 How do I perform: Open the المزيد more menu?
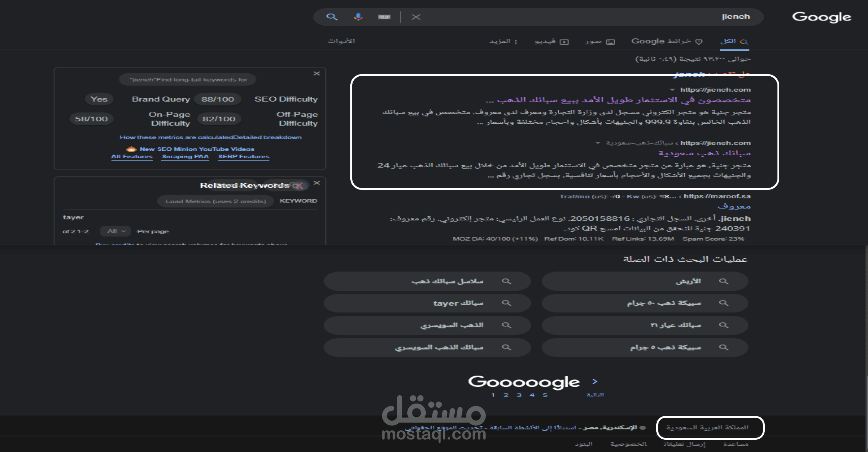503,42
